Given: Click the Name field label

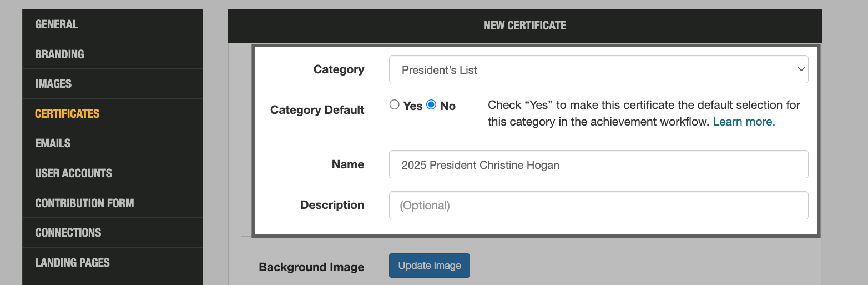Looking at the screenshot, I should (348, 164).
